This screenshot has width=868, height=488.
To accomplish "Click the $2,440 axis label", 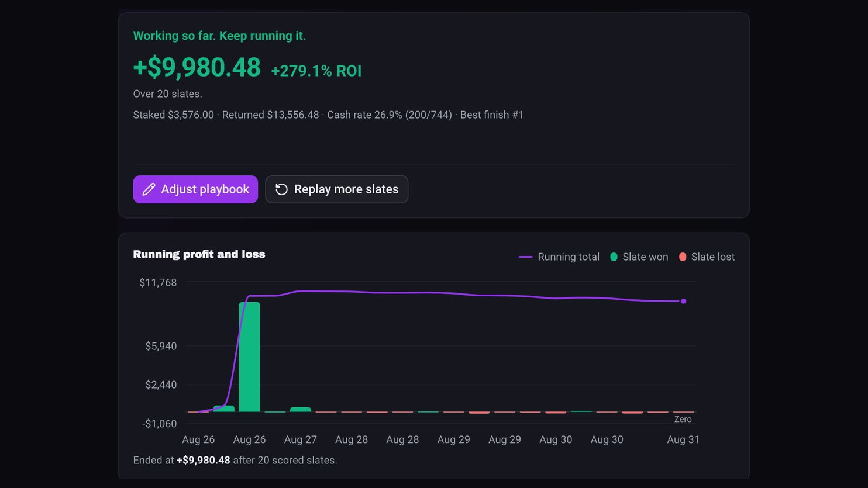I will coord(161,385).
